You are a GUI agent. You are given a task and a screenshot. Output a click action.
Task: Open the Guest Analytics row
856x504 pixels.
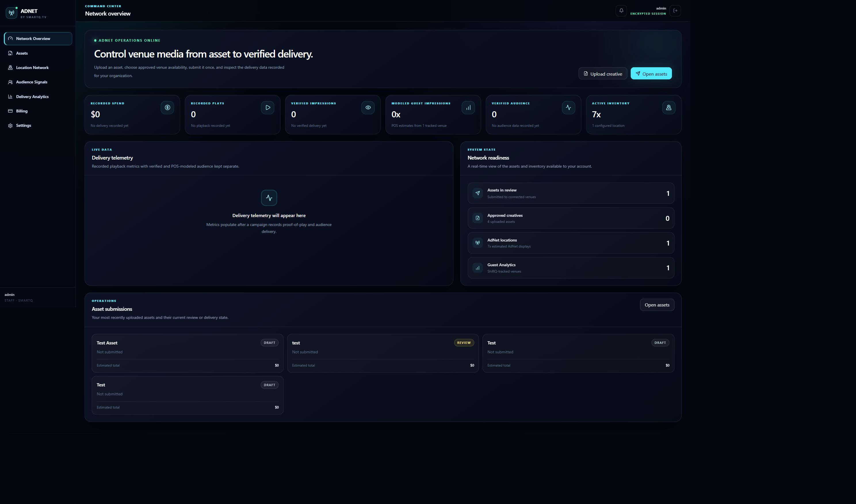[x=571, y=268]
